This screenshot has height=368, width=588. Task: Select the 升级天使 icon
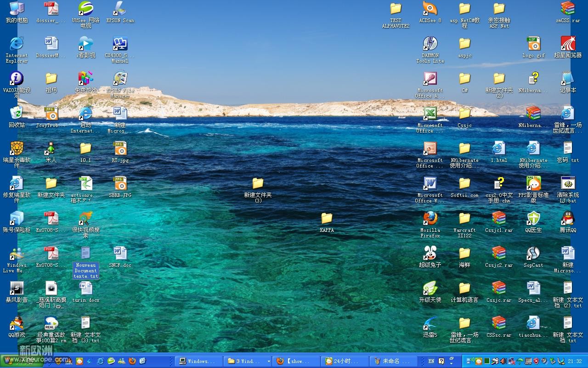[x=430, y=291]
